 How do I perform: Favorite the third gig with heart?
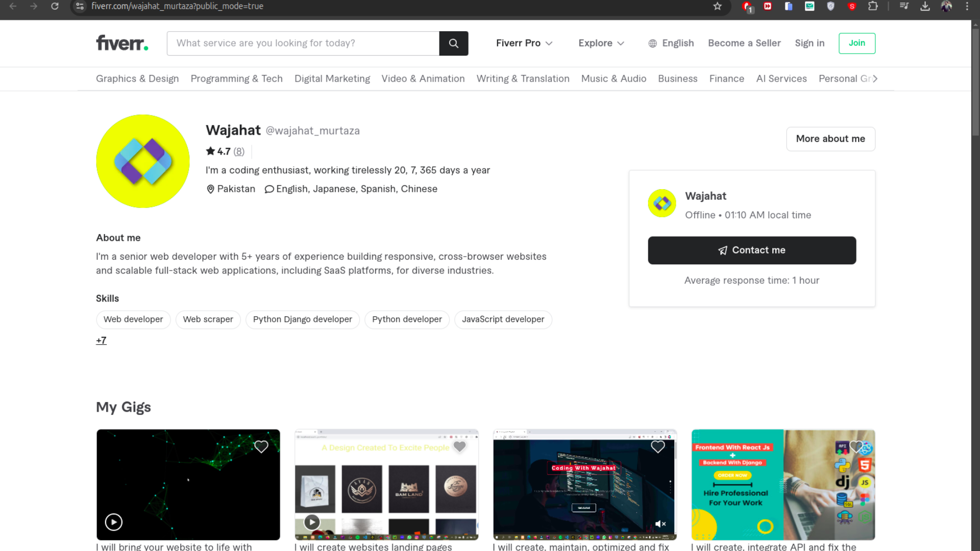tap(657, 447)
